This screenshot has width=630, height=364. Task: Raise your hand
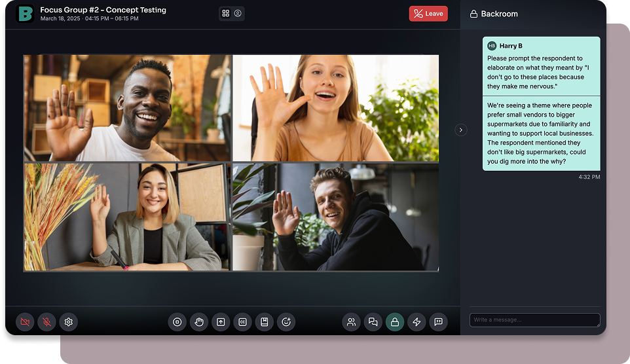[199, 321]
